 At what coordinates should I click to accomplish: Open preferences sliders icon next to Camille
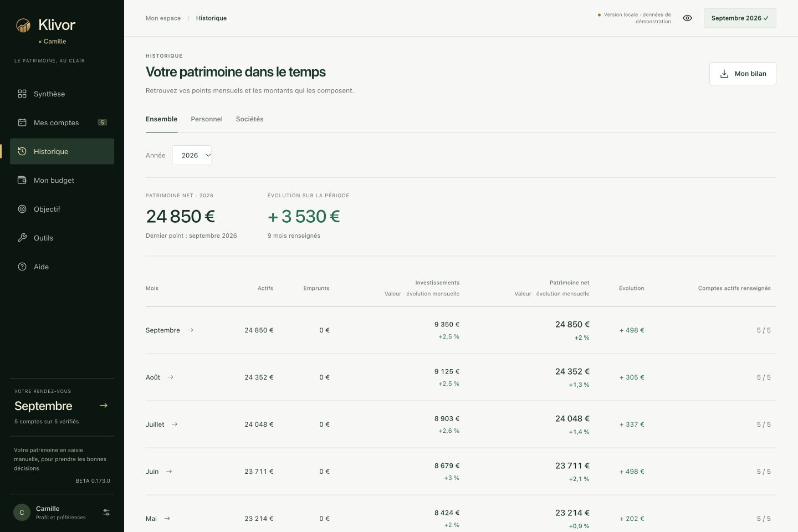coord(106,513)
